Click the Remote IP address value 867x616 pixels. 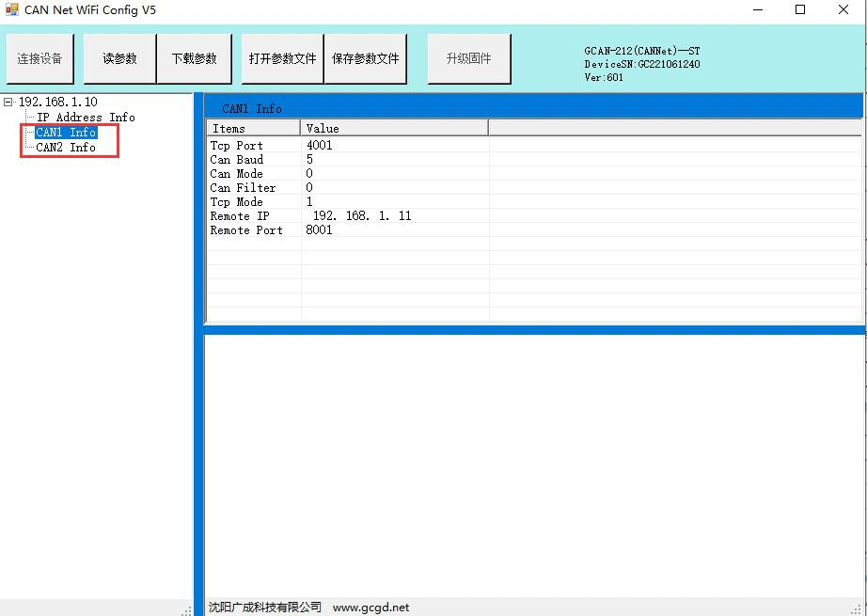pyautogui.click(x=362, y=216)
